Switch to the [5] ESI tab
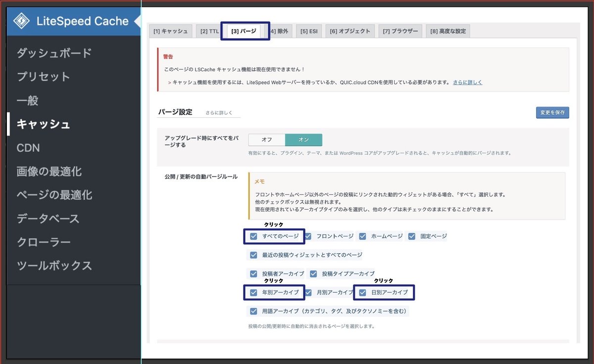Image resolution: width=594 pixels, height=364 pixels. [309, 31]
